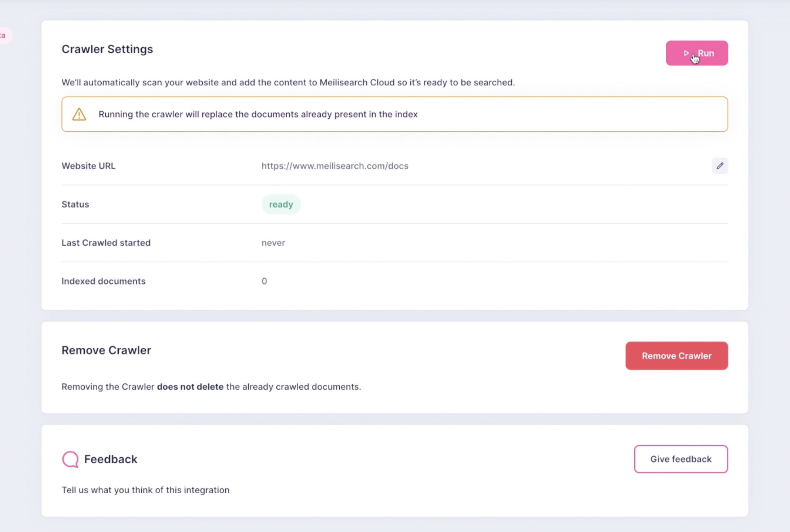
Task: Click the ready status badge
Action: click(281, 204)
